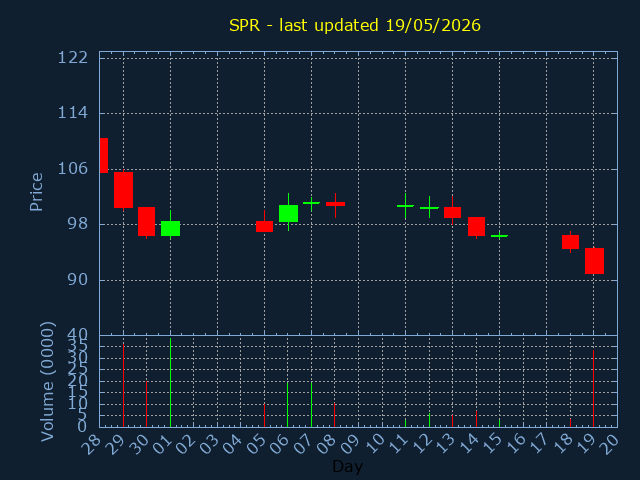
Task: Click the red volume bar for day 29
Action: tap(123, 385)
